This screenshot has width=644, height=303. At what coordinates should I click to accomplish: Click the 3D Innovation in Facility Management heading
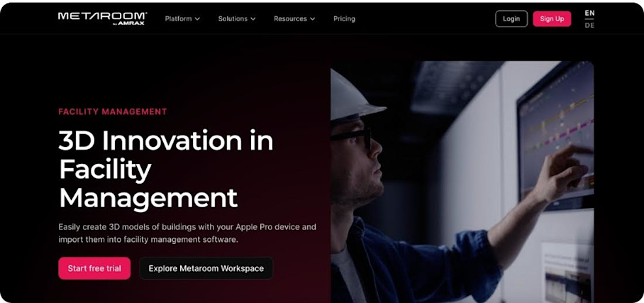coord(166,170)
